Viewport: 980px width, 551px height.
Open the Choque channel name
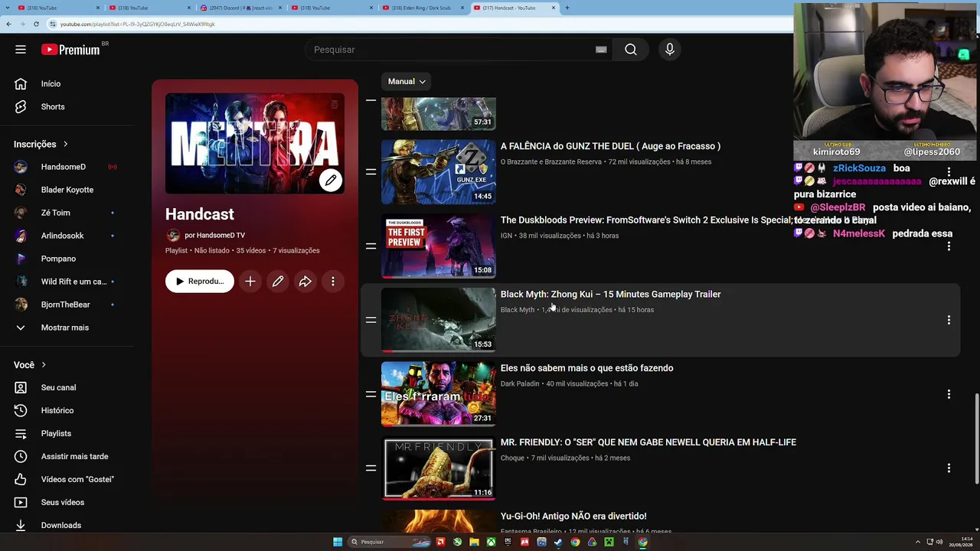click(512, 458)
